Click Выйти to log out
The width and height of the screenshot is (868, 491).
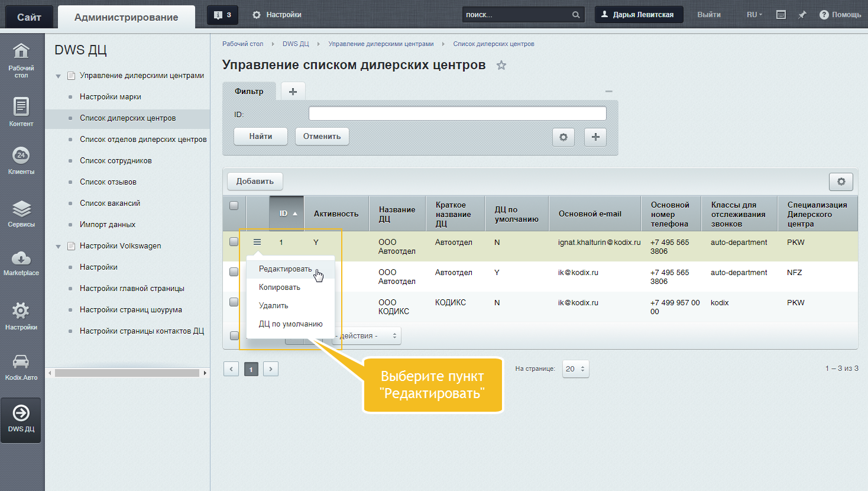[x=709, y=15]
